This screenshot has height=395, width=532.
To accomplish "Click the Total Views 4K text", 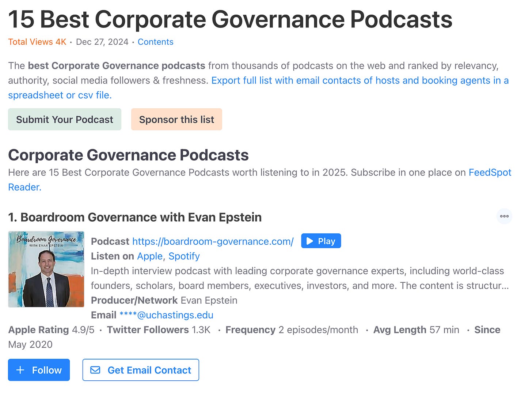I will [x=37, y=42].
